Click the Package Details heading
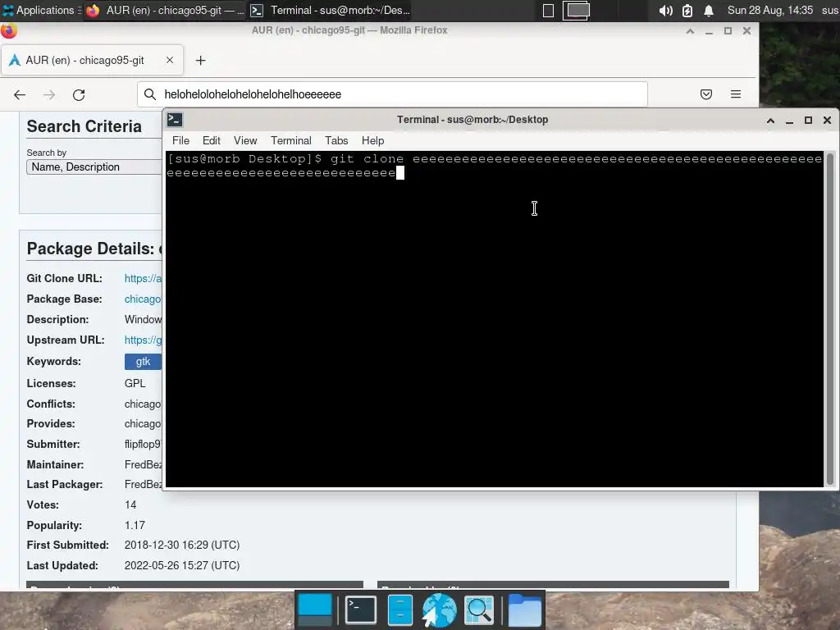 [x=94, y=249]
